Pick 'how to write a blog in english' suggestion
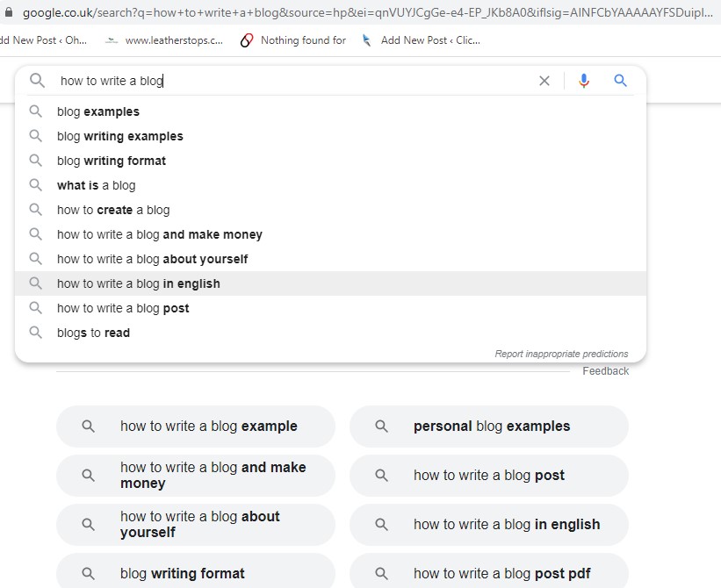The width and height of the screenshot is (721, 588). [139, 283]
